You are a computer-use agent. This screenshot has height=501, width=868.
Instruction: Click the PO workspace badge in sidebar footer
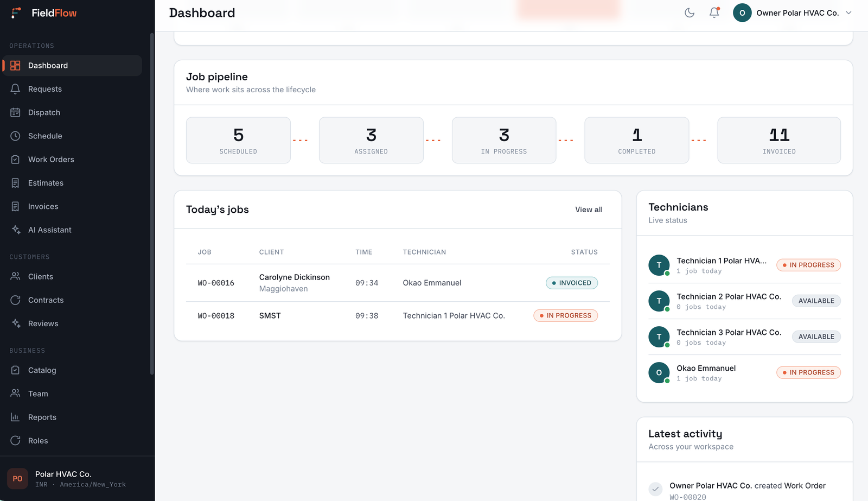(x=17, y=479)
